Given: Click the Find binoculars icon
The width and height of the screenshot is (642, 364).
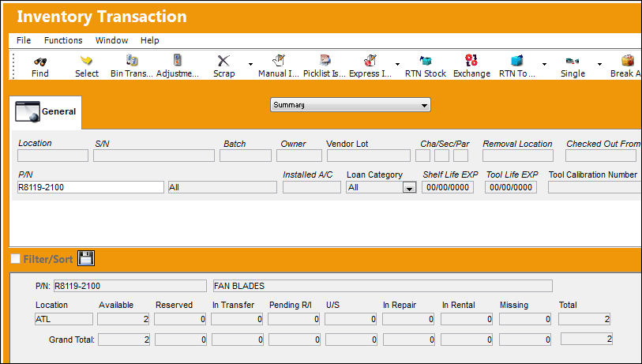Looking at the screenshot, I should click(x=40, y=62).
